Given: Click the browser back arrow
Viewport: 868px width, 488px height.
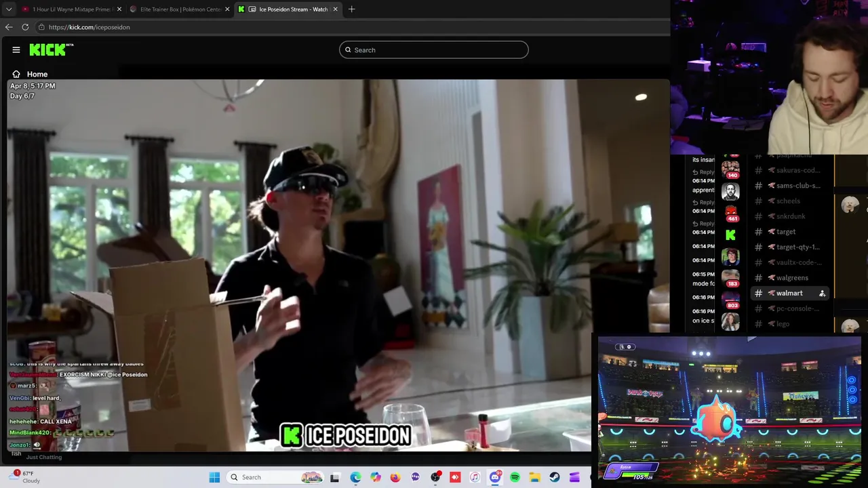Looking at the screenshot, I should coord(9,27).
